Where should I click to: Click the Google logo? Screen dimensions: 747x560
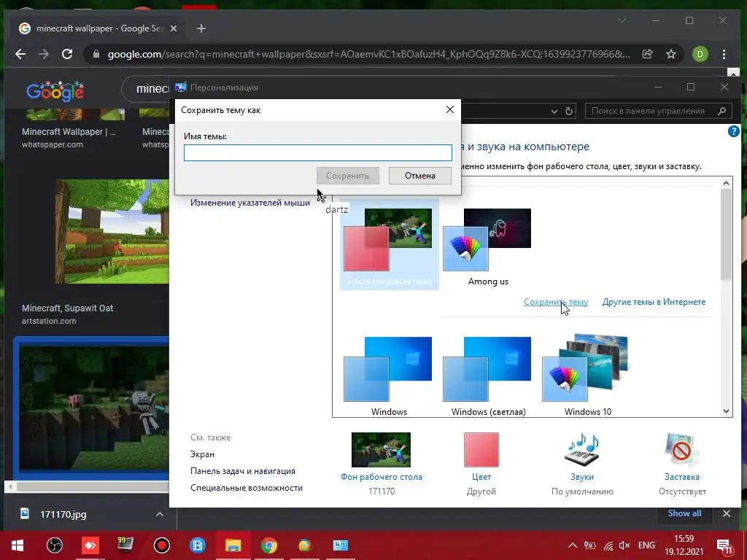(55, 90)
